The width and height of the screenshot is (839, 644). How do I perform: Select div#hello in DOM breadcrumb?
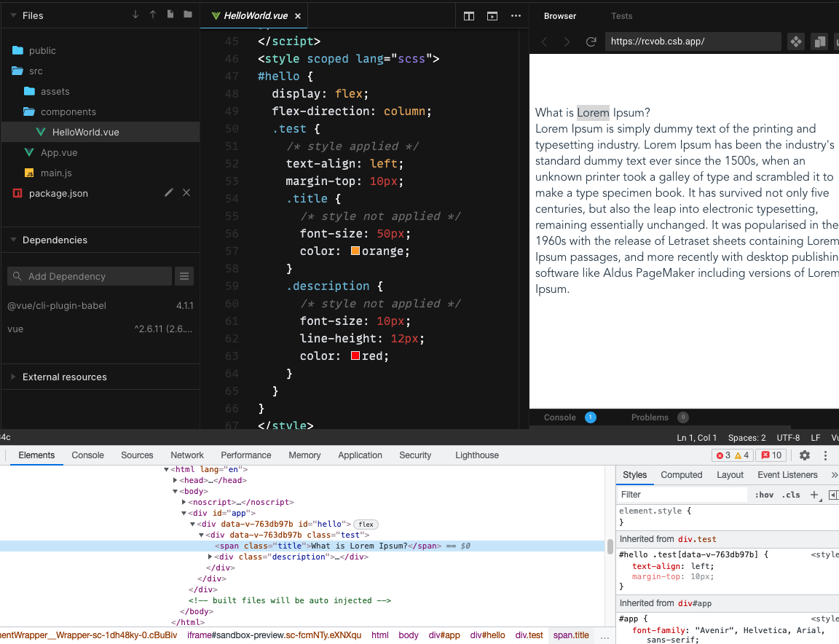[x=487, y=635]
